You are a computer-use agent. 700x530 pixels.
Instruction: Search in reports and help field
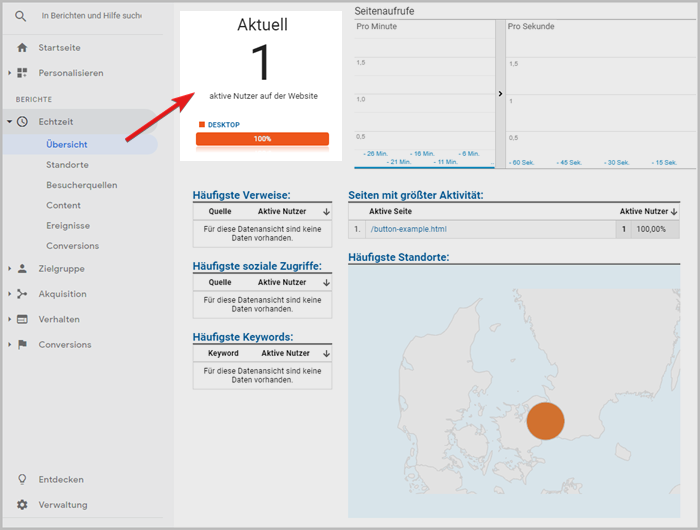pyautogui.click(x=92, y=16)
